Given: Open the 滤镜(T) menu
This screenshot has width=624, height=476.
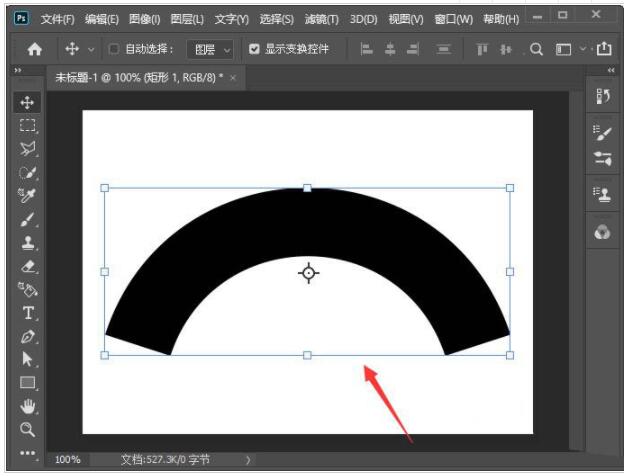Looking at the screenshot, I should tap(322, 19).
